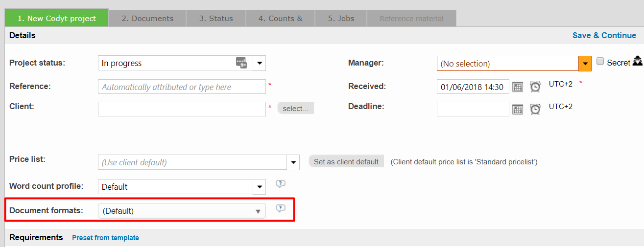Click the help bubble next to Document formats

[x=280, y=208]
